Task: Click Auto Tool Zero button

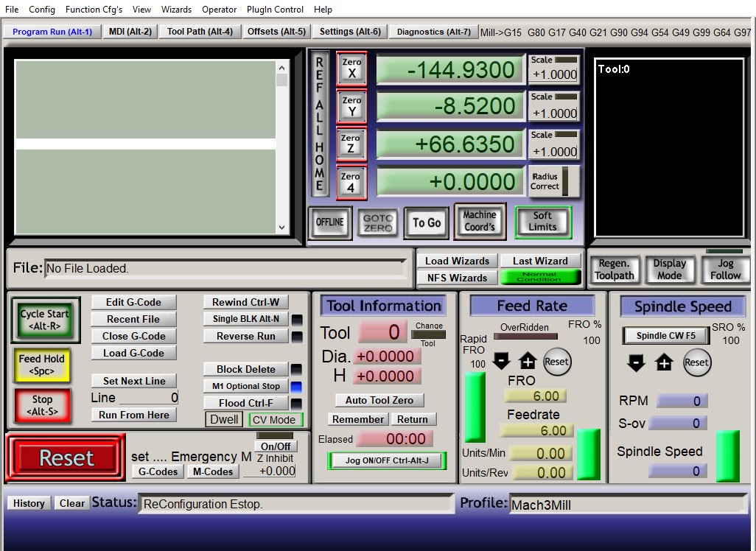Action: click(379, 400)
